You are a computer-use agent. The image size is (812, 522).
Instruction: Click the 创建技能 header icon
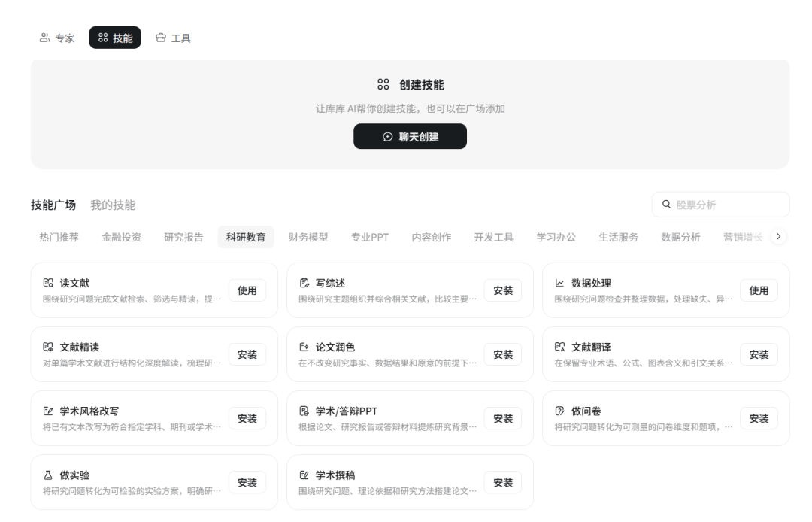tap(383, 84)
